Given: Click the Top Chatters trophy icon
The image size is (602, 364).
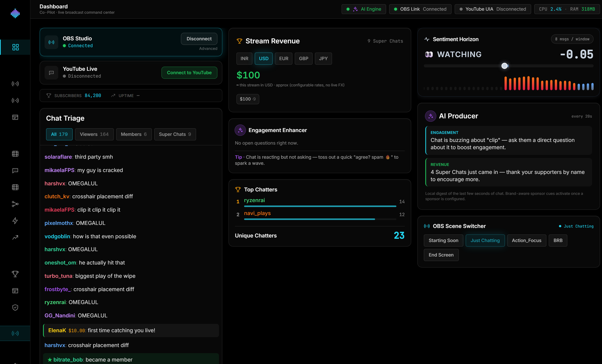Looking at the screenshot, I should point(238,190).
